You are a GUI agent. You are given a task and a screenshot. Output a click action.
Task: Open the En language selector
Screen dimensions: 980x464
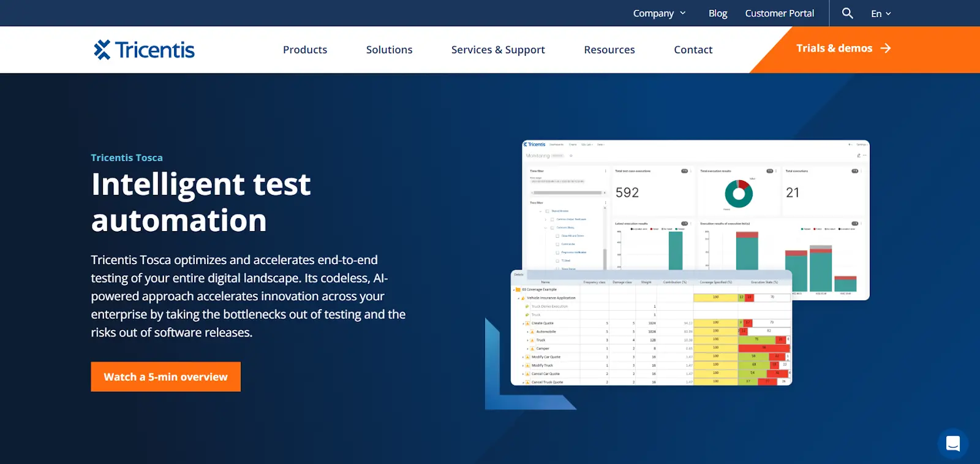point(881,13)
